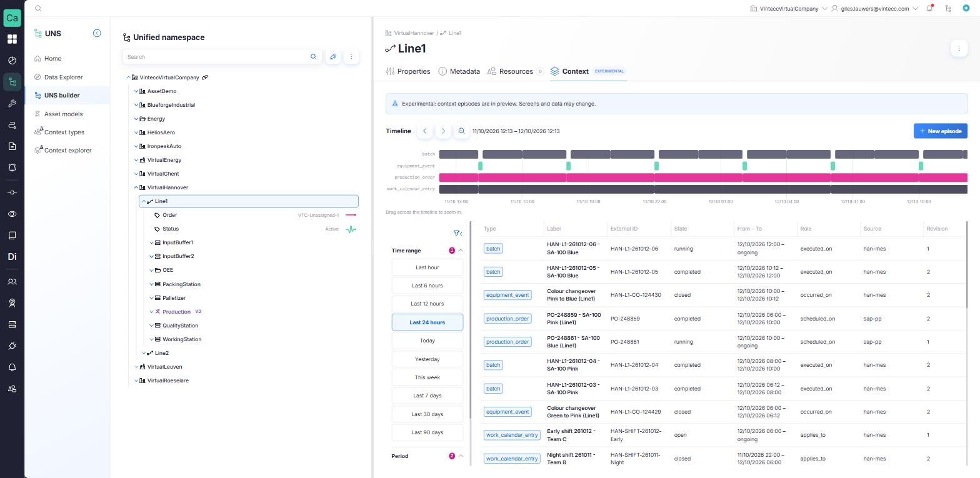Collapse the Time range filter section
980x478 pixels.
[461, 251]
